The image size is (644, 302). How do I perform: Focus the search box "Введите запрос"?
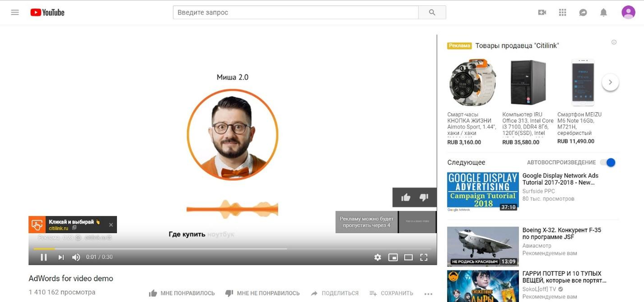(296, 12)
